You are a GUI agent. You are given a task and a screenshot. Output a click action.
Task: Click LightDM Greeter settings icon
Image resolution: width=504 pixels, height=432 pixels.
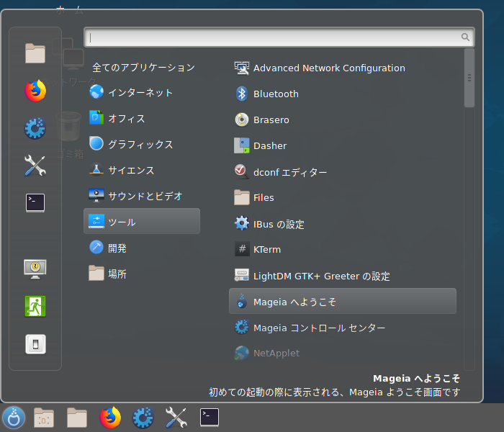242,276
